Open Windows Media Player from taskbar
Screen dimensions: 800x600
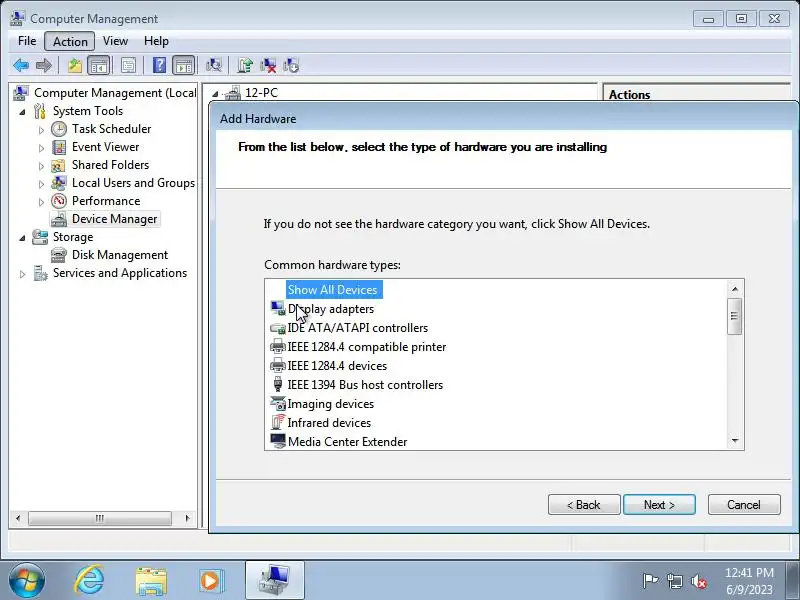pyautogui.click(x=211, y=581)
